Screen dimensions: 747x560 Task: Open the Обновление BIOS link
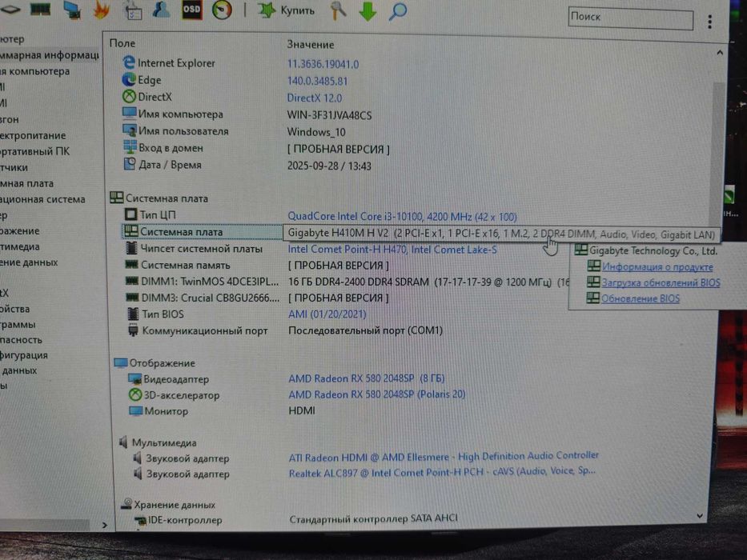pyautogui.click(x=640, y=299)
